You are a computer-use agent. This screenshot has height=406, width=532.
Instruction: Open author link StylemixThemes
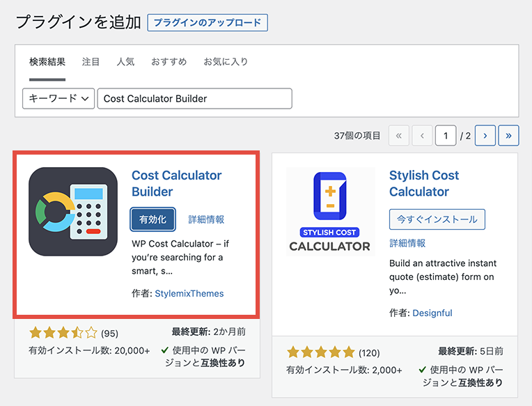point(189,293)
